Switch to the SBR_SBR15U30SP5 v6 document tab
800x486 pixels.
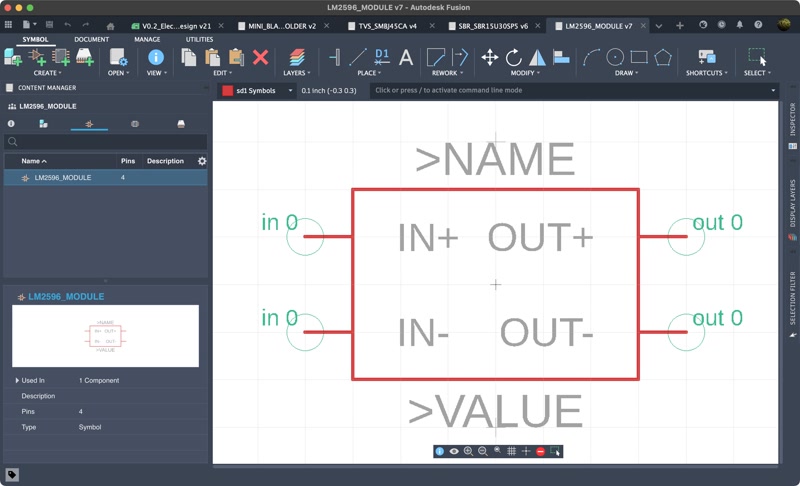tap(492, 26)
